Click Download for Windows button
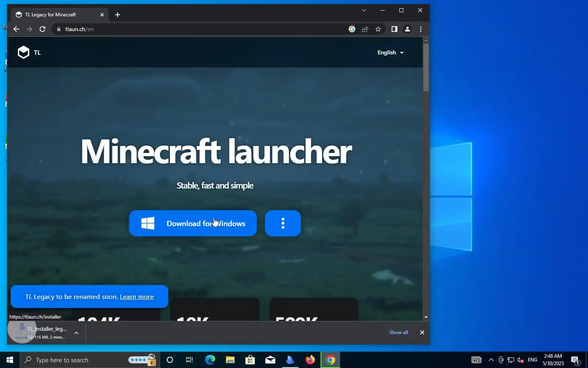Viewport: 588px width, 368px height. [x=193, y=223]
